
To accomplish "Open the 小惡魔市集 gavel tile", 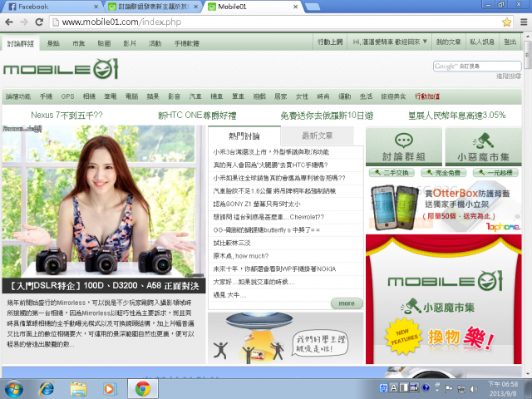I will (483, 146).
